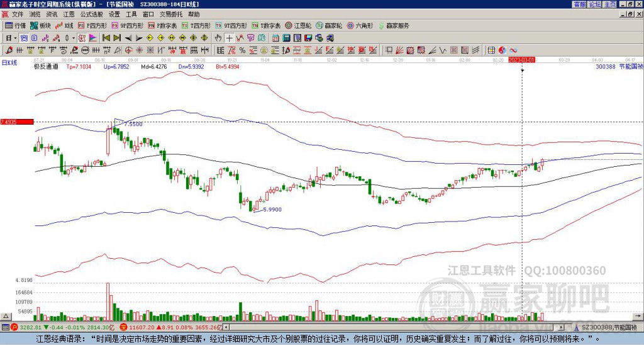Screen dimensions: 644x345
Task: Click the 主页 button
Action: pyautogui.click(x=610, y=4)
